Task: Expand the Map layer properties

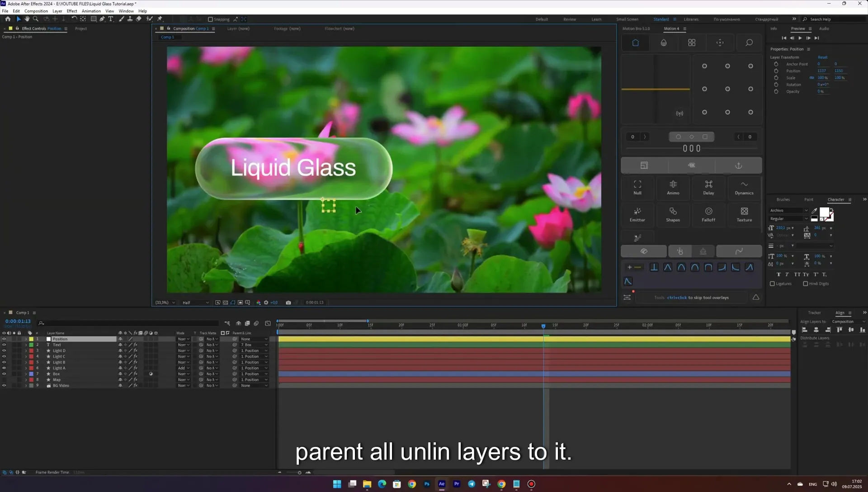Action: (x=26, y=380)
